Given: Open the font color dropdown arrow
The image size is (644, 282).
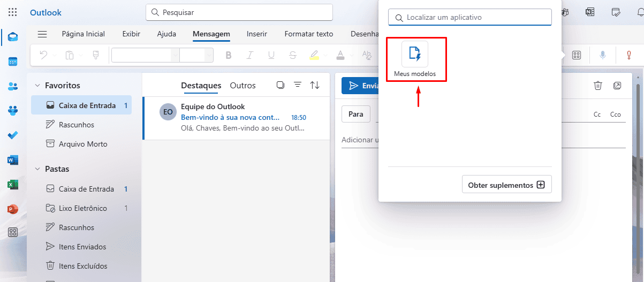Looking at the screenshot, I should 351,55.
